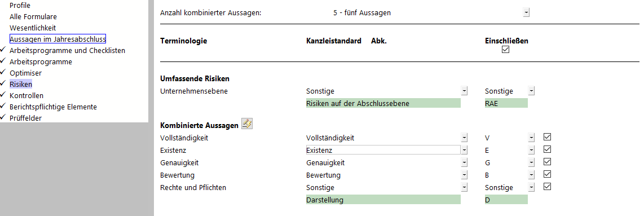Screen dimensions: 644x216
Task: Select Risiken in the sidebar list
Action: [21, 84]
